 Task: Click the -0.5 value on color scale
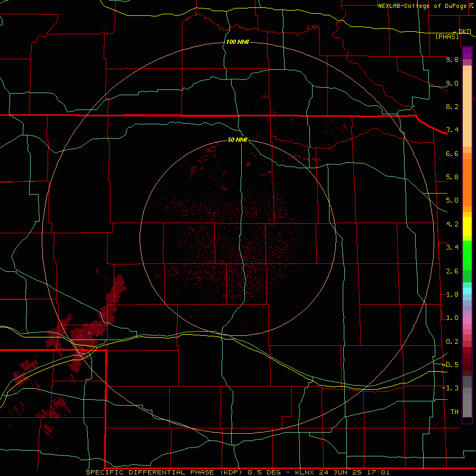(x=450, y=365)
